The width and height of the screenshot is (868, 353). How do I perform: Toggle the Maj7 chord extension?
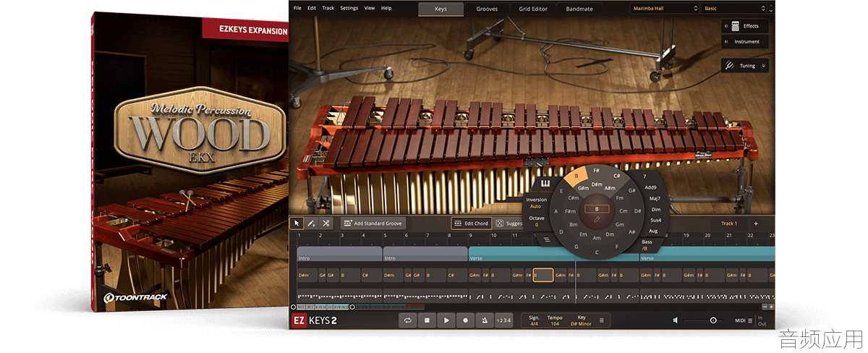tap(654, 198)
